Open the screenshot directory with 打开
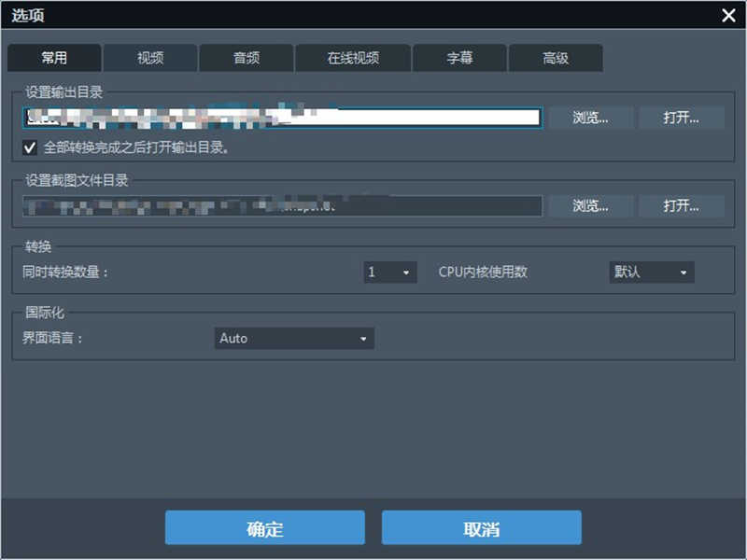Image resolution: width=747 pixels, height=560 pixels. click(x=682, y=206)
